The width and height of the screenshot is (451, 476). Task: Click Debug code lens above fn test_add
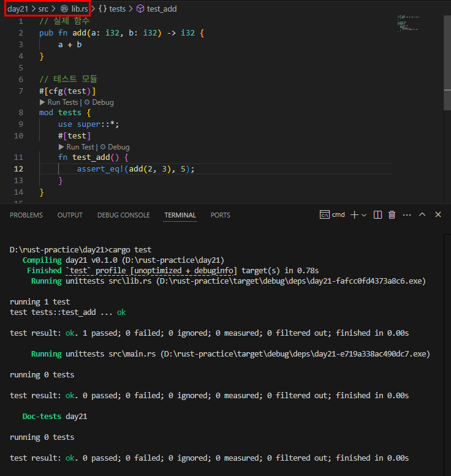pos(118,147)
